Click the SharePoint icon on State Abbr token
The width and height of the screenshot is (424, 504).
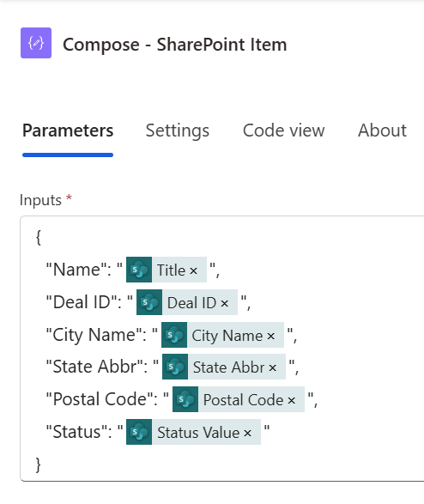[175, 367]
